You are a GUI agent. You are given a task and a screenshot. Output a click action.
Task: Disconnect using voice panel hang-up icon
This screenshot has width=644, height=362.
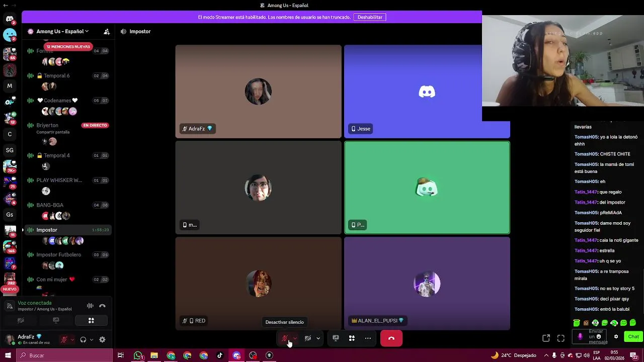click(102, 306)
